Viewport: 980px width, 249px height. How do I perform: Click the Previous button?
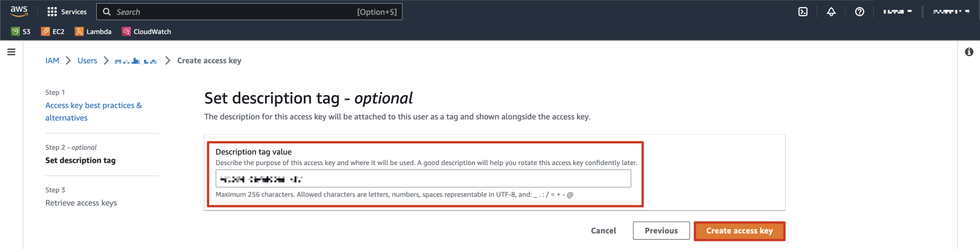pos(661,231)
